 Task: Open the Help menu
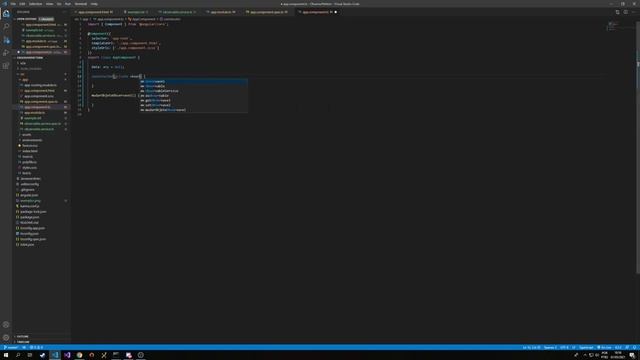94,4
